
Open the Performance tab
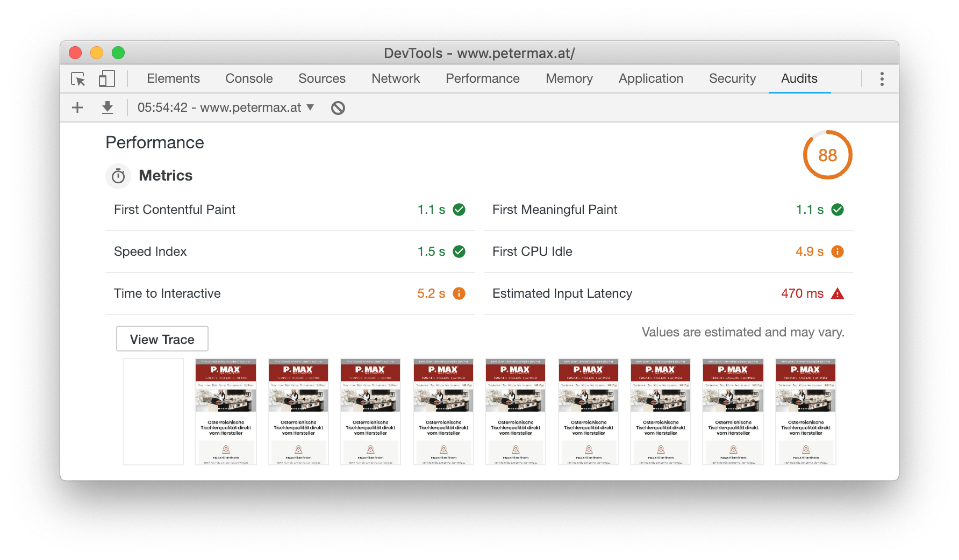[482, 78]
